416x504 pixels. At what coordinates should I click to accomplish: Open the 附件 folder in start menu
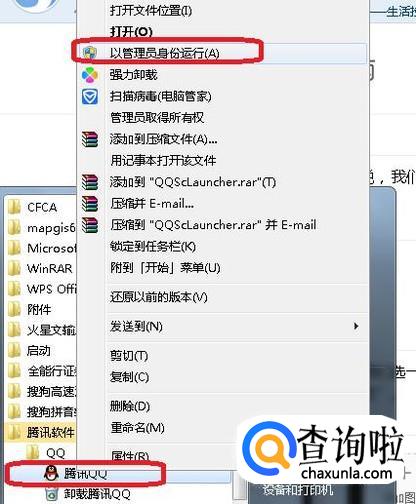tap(40, 310)
